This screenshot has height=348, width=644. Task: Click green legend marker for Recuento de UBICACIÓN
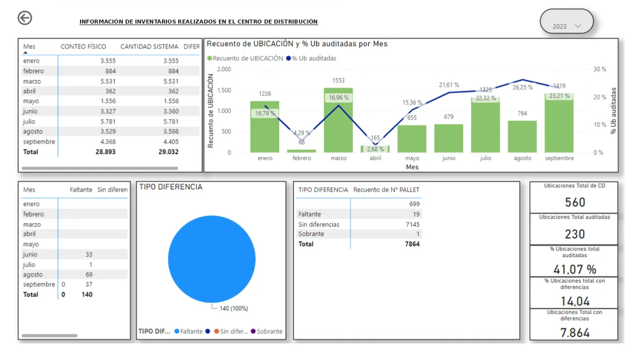pyautogui.click(x=210, y=58)
